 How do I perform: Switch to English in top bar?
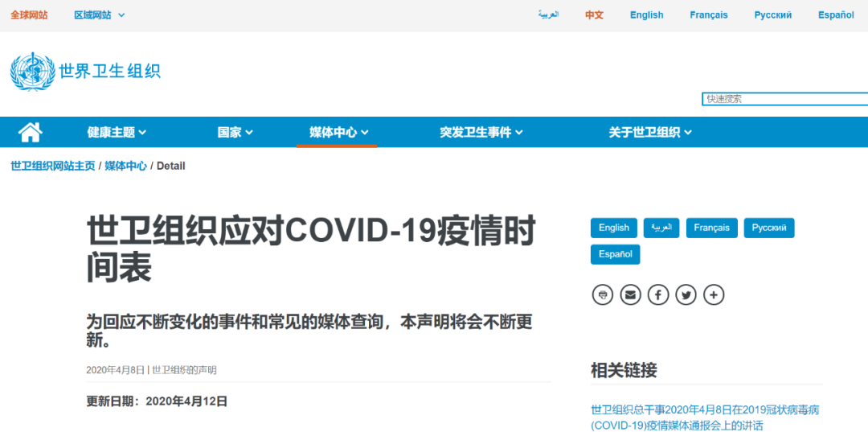(646, 15)
